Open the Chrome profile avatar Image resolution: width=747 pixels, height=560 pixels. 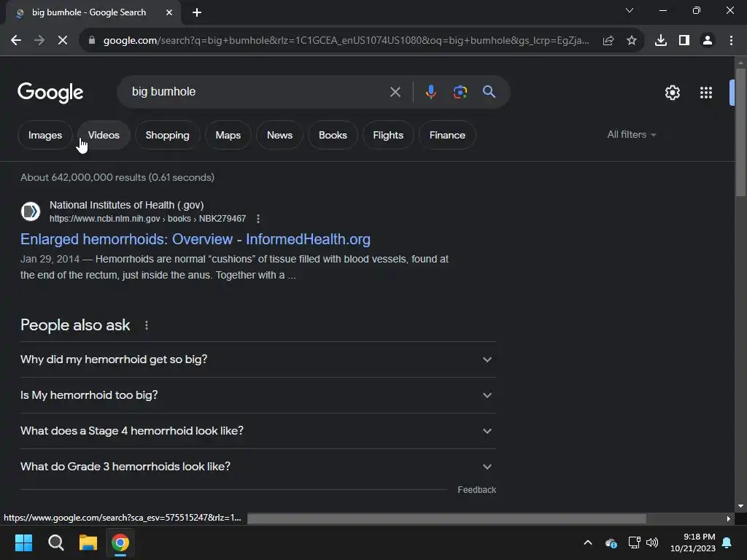point(708,41)
